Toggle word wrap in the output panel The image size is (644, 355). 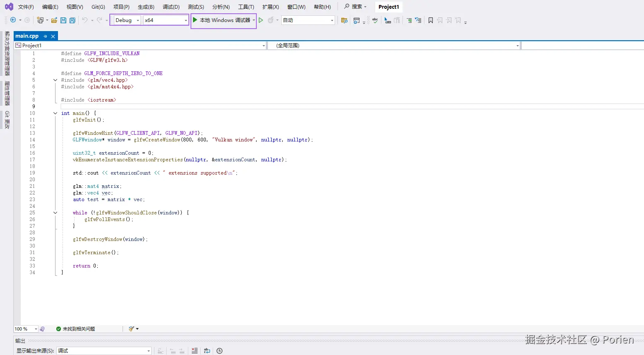[x=207, y=351]
